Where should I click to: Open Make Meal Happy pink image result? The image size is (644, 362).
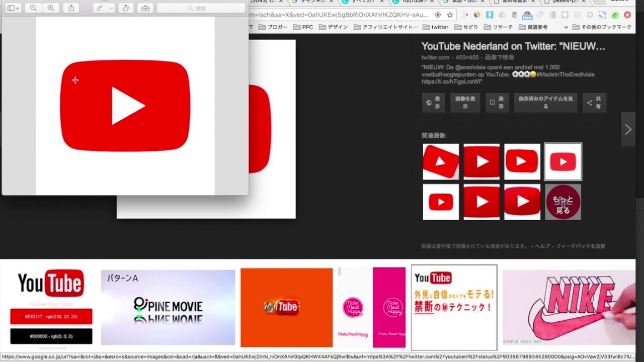pos(371,307)
